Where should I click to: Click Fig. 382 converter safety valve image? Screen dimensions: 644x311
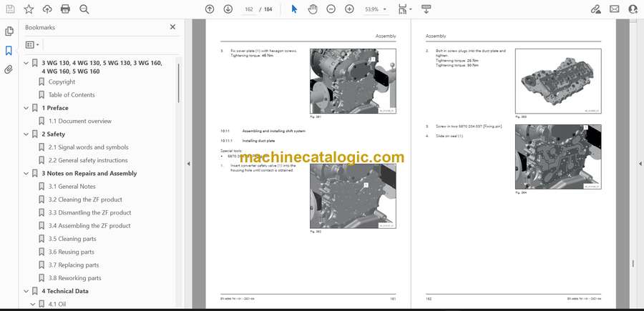[353, 196]
